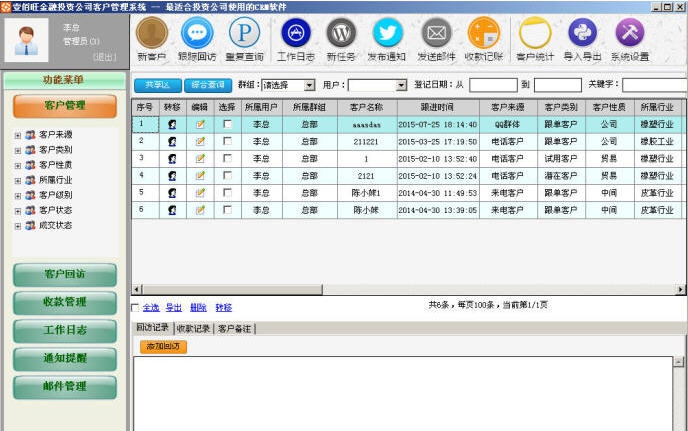Open the 邮件管理 menu section
Screen dimensions: 688x431
[65, 387]
